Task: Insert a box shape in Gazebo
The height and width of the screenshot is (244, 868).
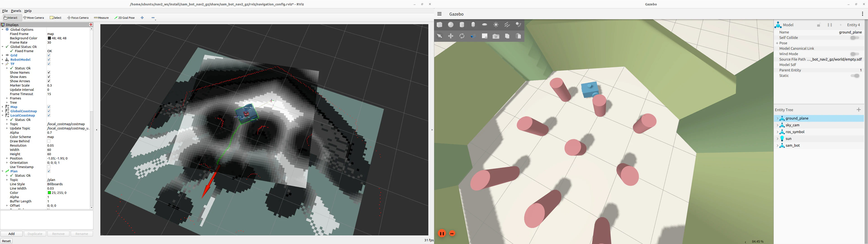Action: [439, 25]
